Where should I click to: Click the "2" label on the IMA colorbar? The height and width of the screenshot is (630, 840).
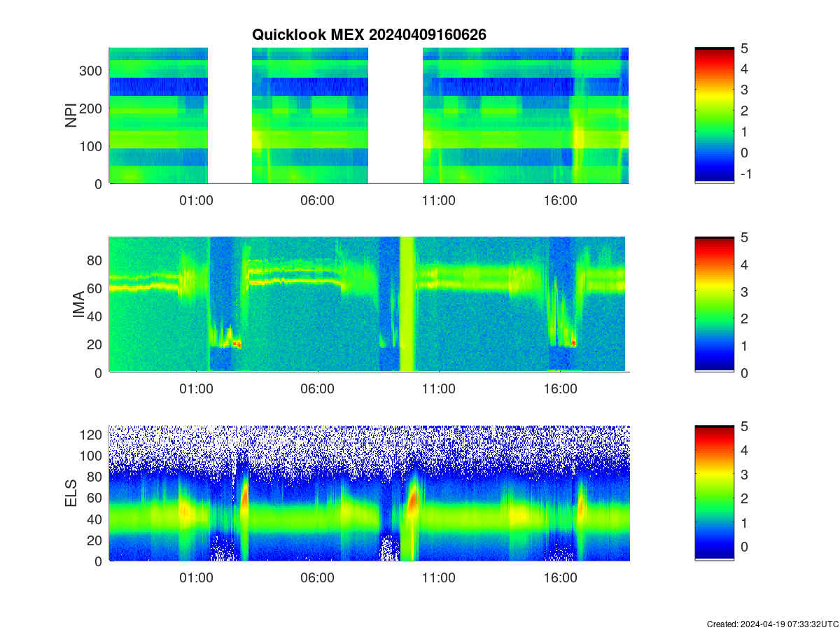click(744, 318)
